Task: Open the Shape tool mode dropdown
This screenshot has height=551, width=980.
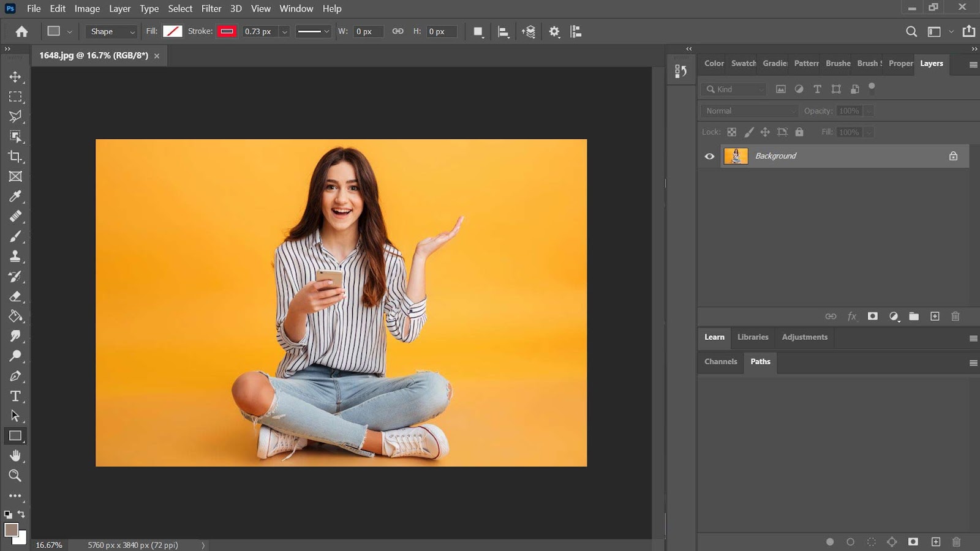Action: tap(111, 32)
